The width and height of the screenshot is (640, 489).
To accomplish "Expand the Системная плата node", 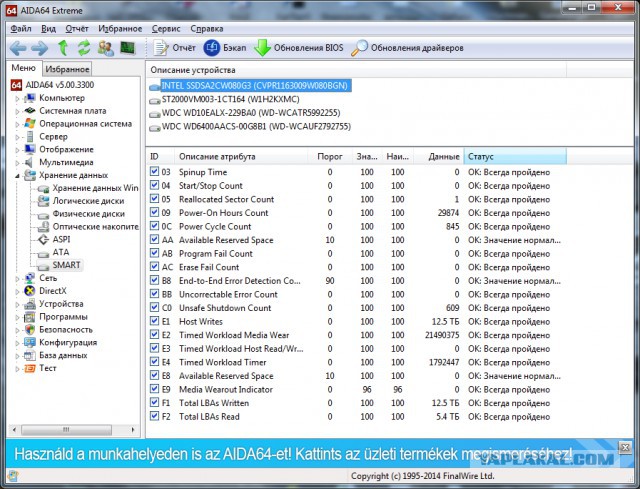I will pos(17,111).
